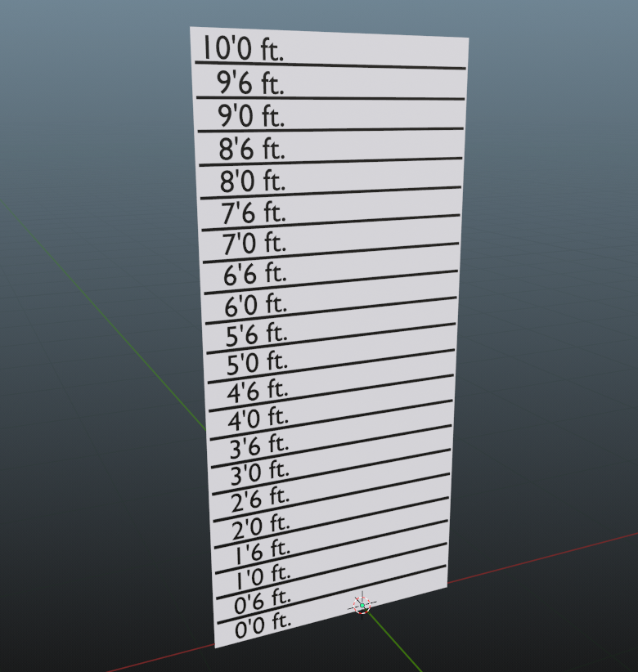Click the '1'0 ft.' label

click(263, 576)
